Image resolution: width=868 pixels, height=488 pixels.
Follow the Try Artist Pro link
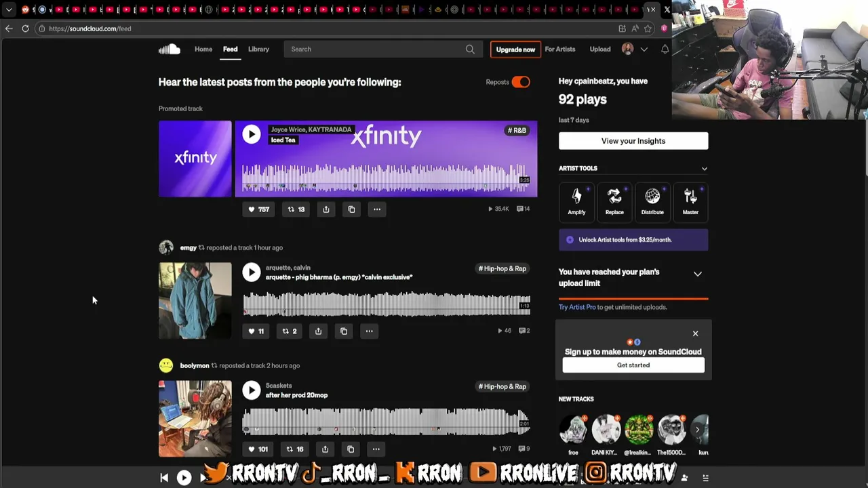pyautogui.click(x=577, y=307)
